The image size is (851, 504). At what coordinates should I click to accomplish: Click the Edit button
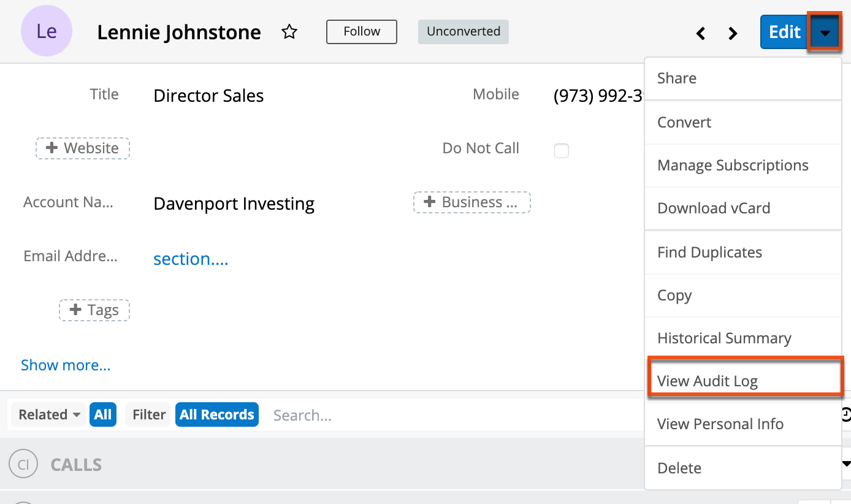coord(784,32)
